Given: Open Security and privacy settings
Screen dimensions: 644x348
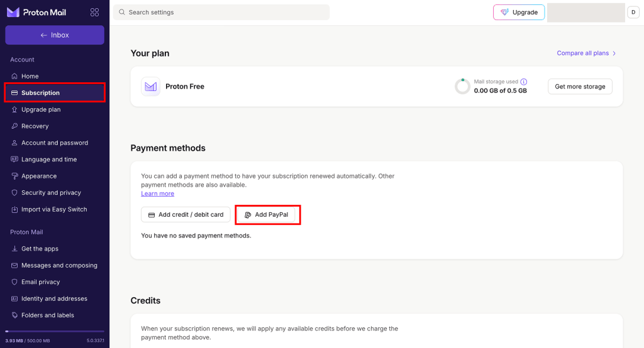Looking at the screenshot, I should (55, 192).
